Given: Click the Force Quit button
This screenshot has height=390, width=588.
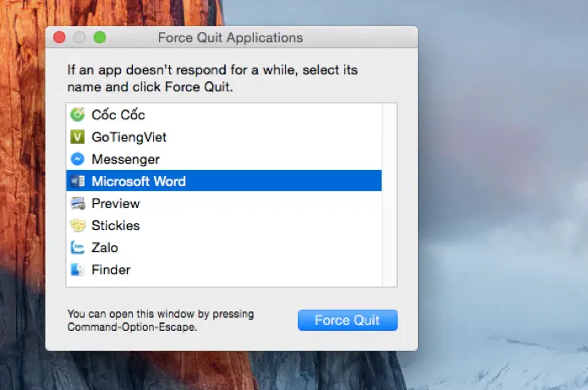Looking at the screenshot, I should pyautogui.click(x=348, y=321).
